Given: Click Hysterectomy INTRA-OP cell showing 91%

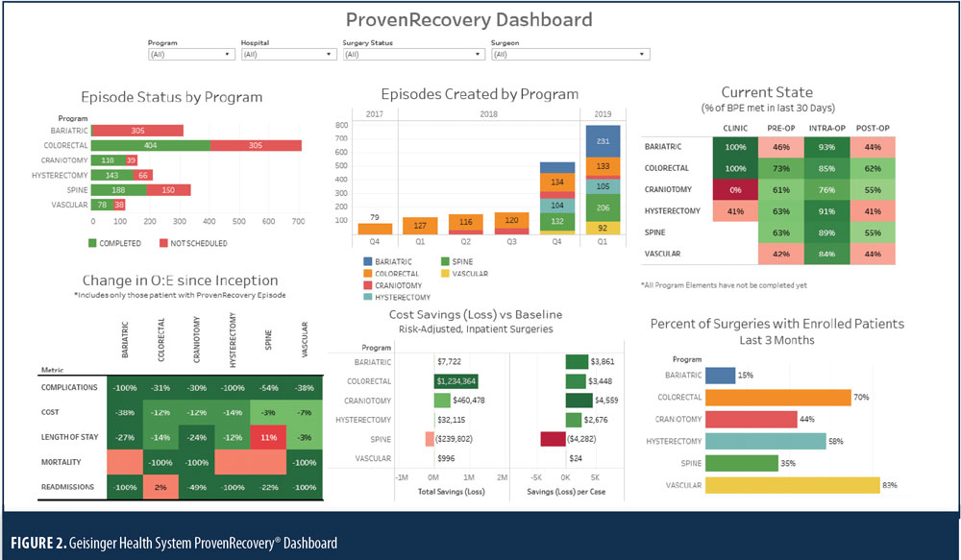Looking at the screenshot, I should click(826, 211).
